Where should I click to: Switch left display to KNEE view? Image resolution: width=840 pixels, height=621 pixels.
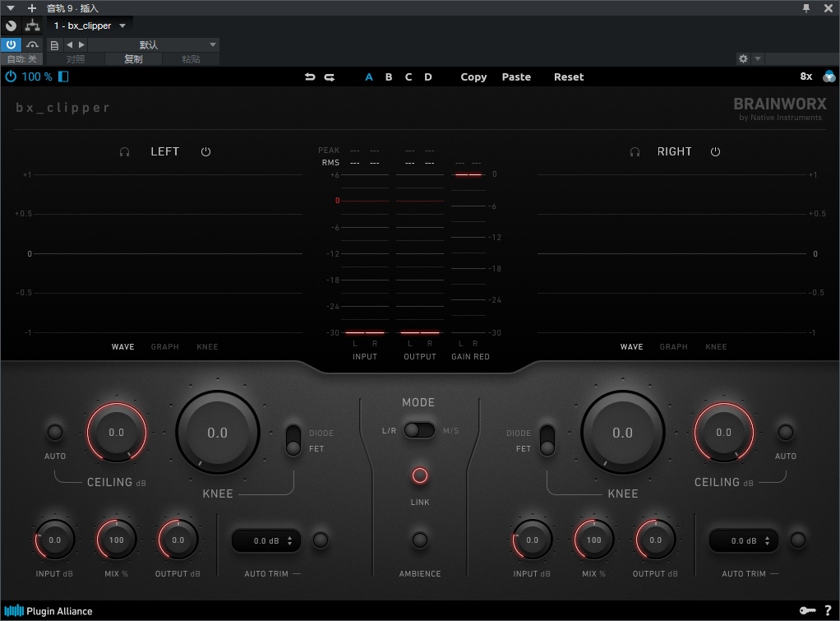click(x=207, y=347)
